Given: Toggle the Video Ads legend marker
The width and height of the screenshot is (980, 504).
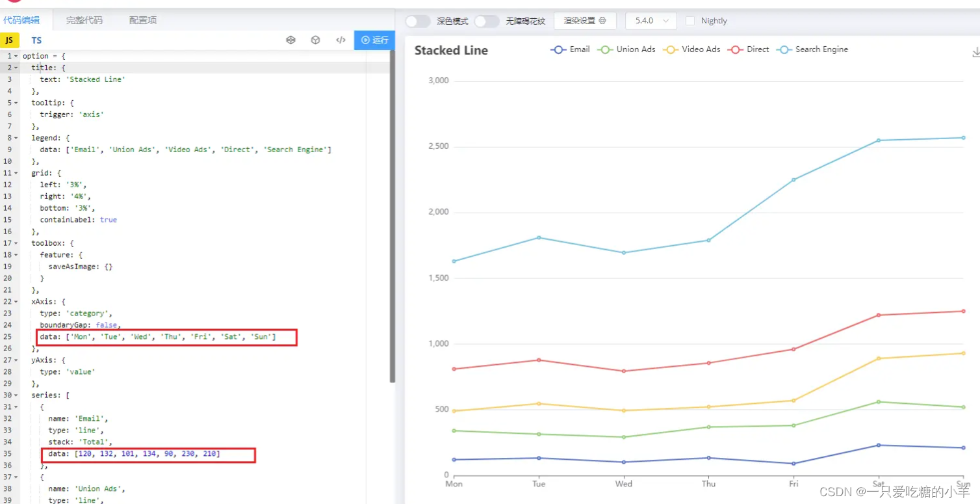Looking at the screenshot, I should (670, 49).
